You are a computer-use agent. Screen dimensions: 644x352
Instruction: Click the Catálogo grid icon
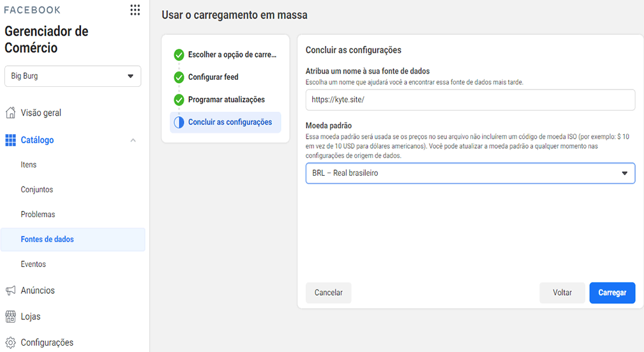(x=11, y=140)
